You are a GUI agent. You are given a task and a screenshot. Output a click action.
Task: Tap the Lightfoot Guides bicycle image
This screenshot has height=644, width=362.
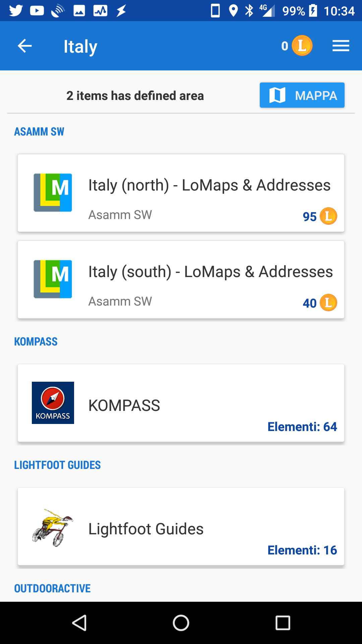coord(53,527)
